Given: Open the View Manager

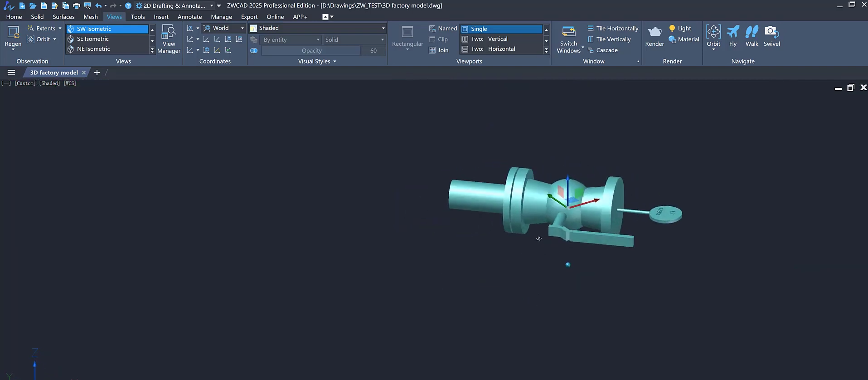Looking at the screenshot, I should point(169,39).
